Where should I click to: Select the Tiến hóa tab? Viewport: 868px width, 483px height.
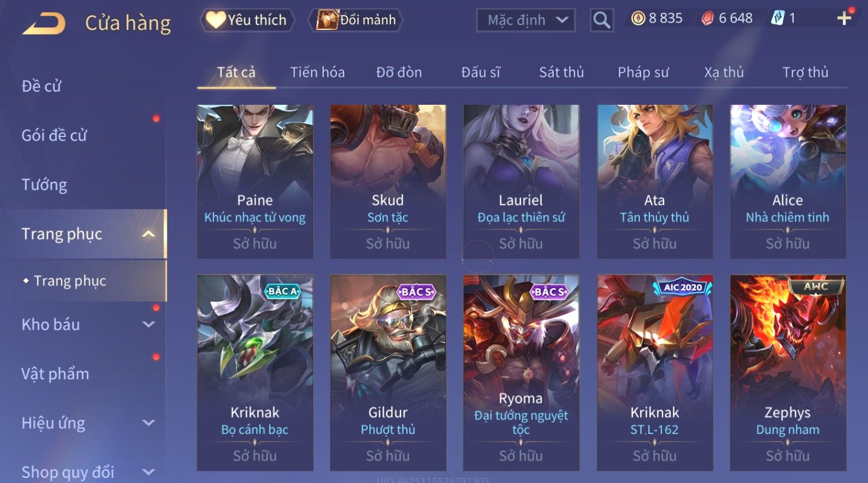point(317,73)
